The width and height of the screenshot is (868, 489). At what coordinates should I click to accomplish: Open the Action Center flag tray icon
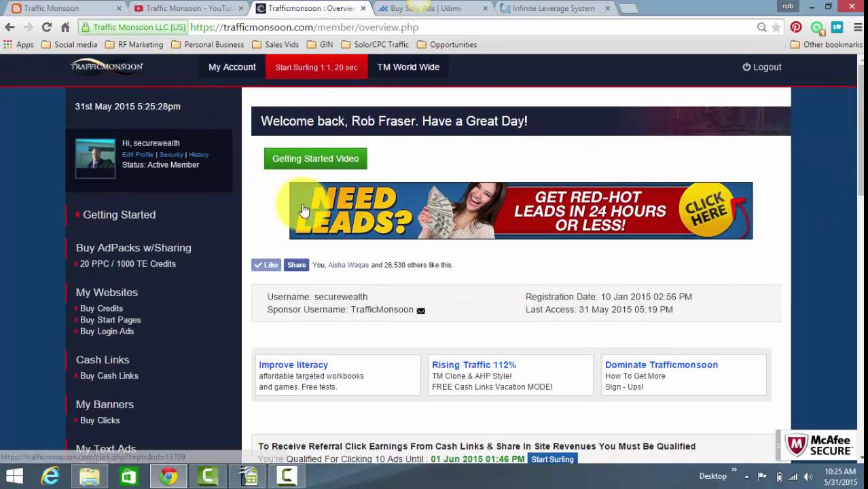point(762,476)
